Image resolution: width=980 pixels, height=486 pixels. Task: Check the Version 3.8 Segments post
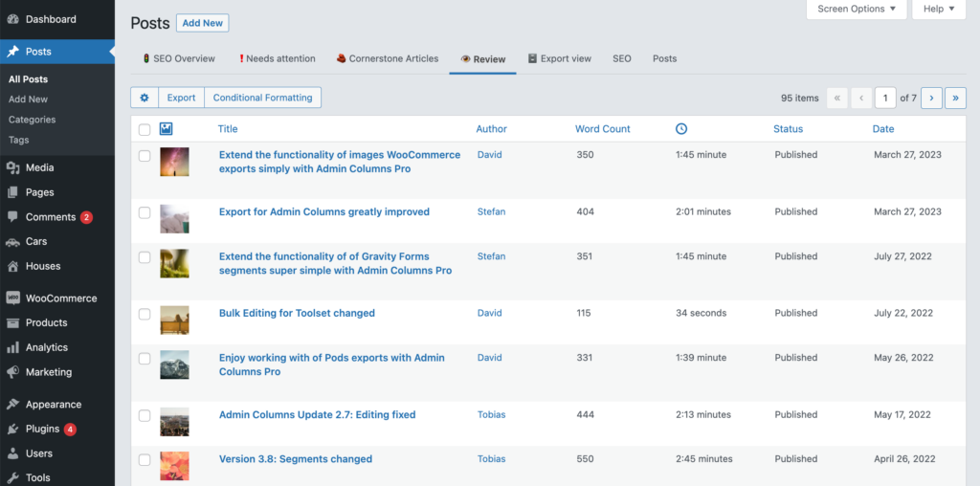point(145,460)
